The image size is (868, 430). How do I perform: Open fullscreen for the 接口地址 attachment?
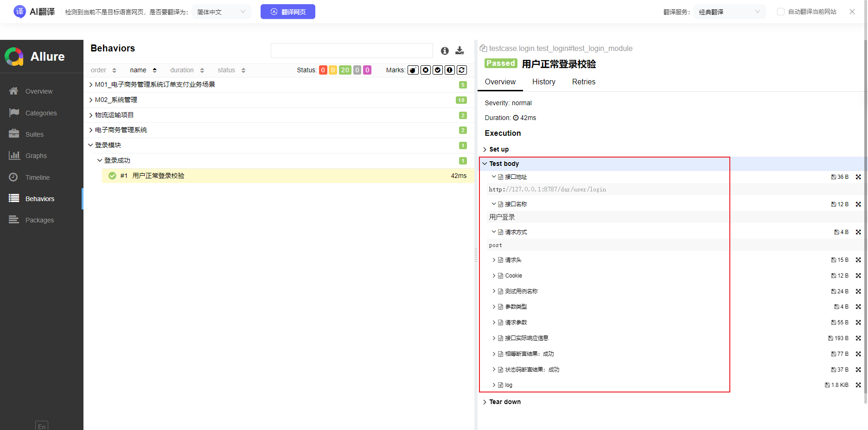pos(858,177)
